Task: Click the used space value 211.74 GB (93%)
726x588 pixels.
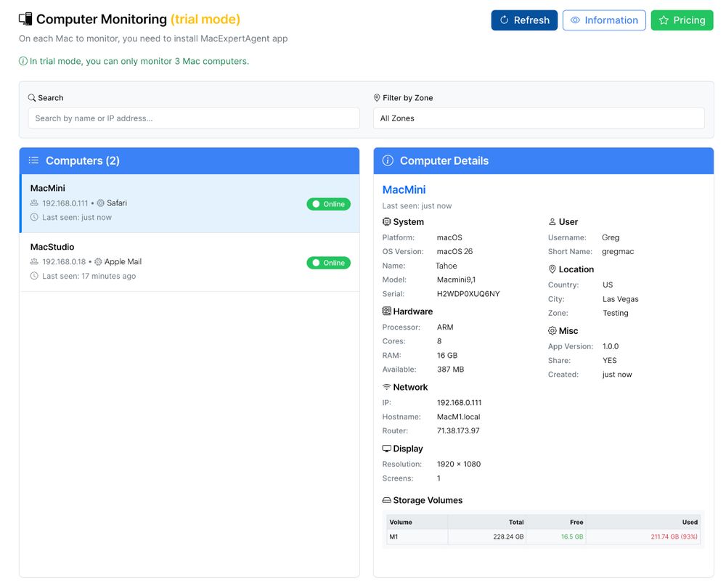Action: pos(674,537)
